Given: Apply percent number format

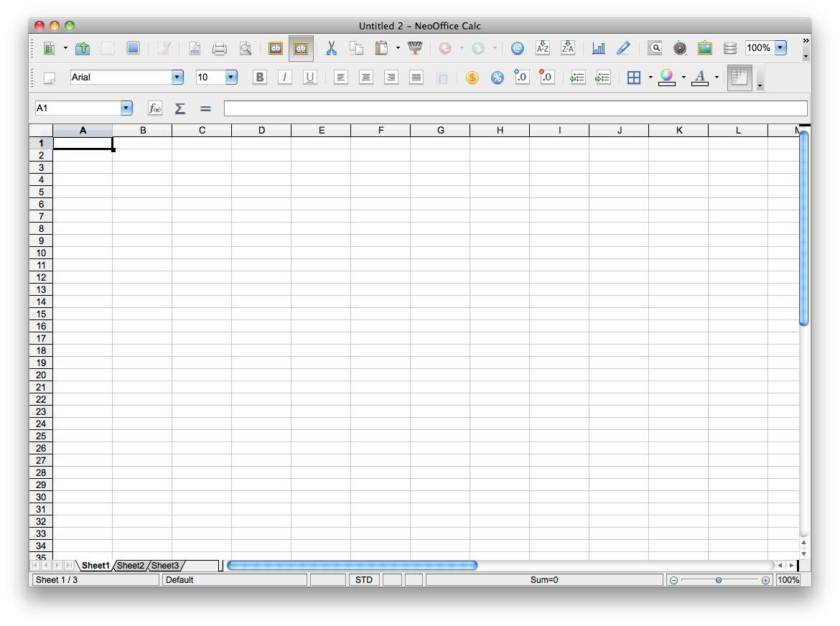Looking at the screenshot, I should click(497, 78).
